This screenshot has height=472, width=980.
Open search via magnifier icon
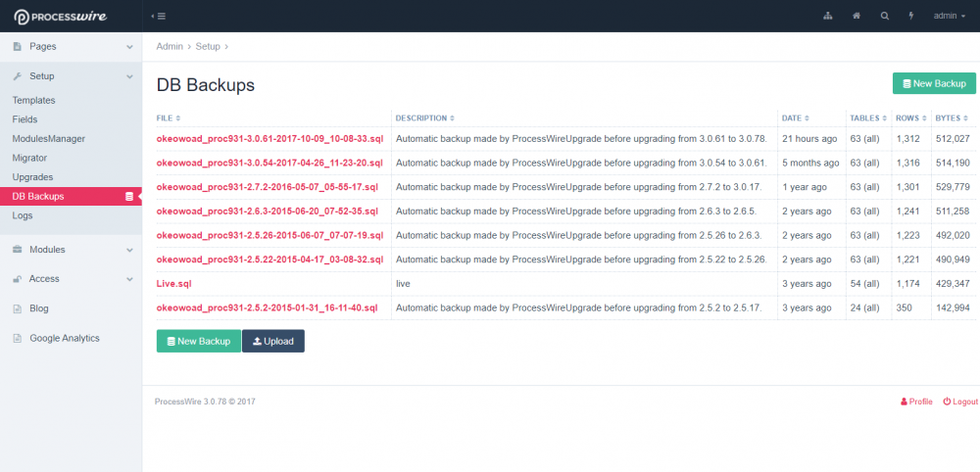pyautogui.click(x=885, y=16)
